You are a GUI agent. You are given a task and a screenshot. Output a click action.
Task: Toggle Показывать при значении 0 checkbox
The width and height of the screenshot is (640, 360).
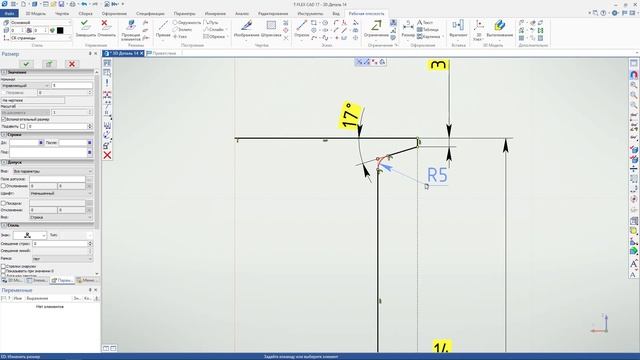3,271
